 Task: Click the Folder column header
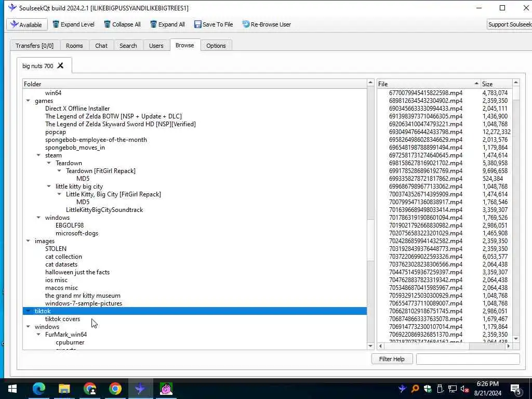tap(195, 84)
